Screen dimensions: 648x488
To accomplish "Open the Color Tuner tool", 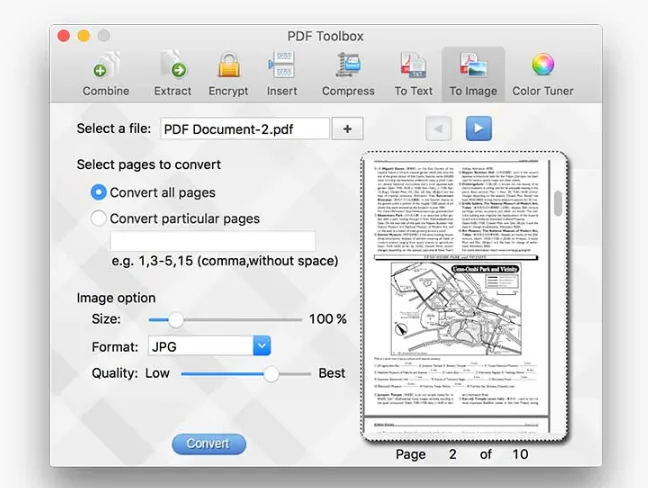I will (x=543, y=74).
